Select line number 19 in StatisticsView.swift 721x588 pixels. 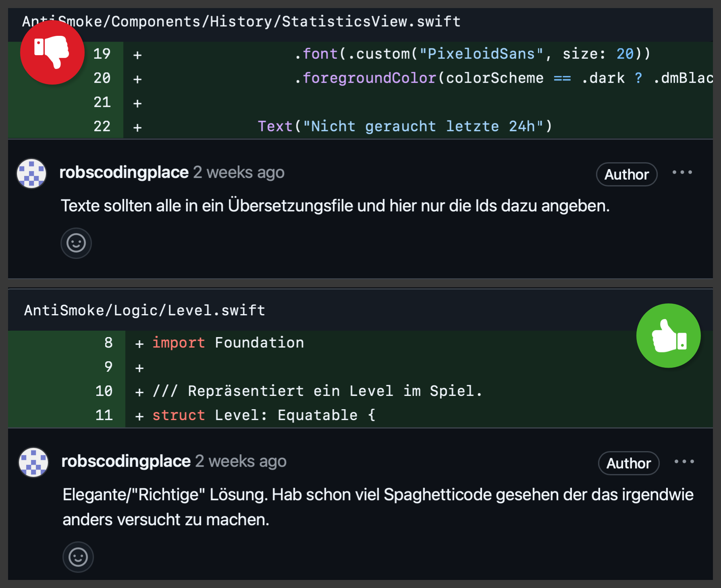click(102, 54)
